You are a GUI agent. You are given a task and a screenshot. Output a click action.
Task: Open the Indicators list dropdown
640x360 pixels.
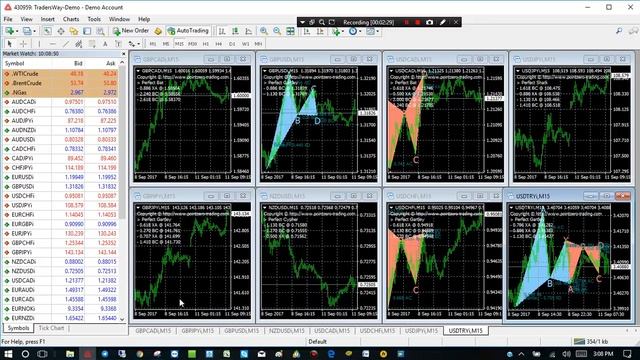point(338,31)
